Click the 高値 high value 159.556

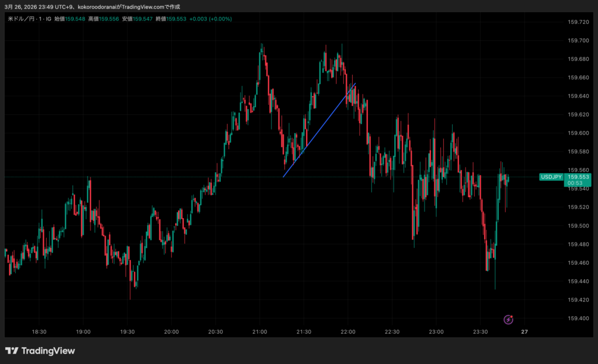coord(109,19)
